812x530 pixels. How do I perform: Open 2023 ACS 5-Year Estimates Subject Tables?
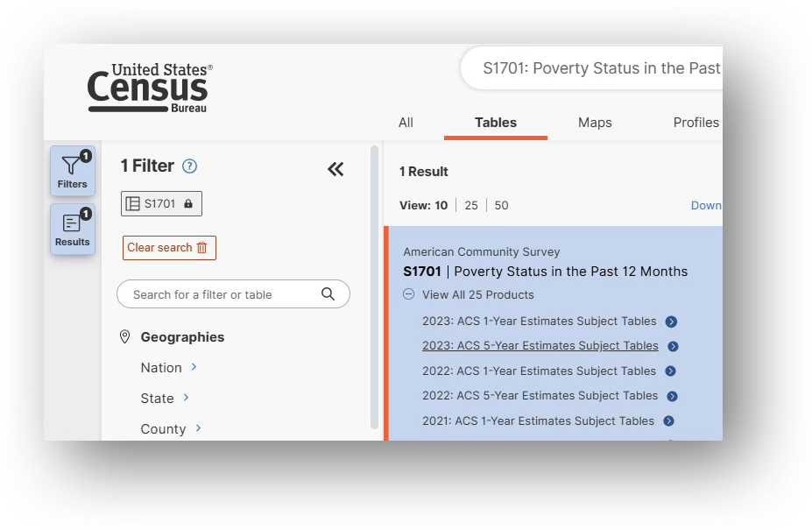pyautogui.click(x=540, y=345)
